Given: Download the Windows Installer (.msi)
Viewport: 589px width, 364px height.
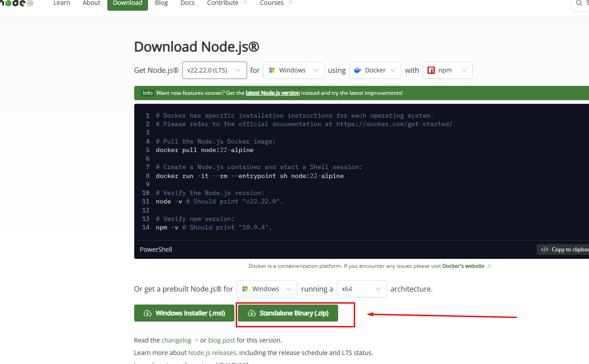Looking at the screenshot, I should [x=184, y=313].
